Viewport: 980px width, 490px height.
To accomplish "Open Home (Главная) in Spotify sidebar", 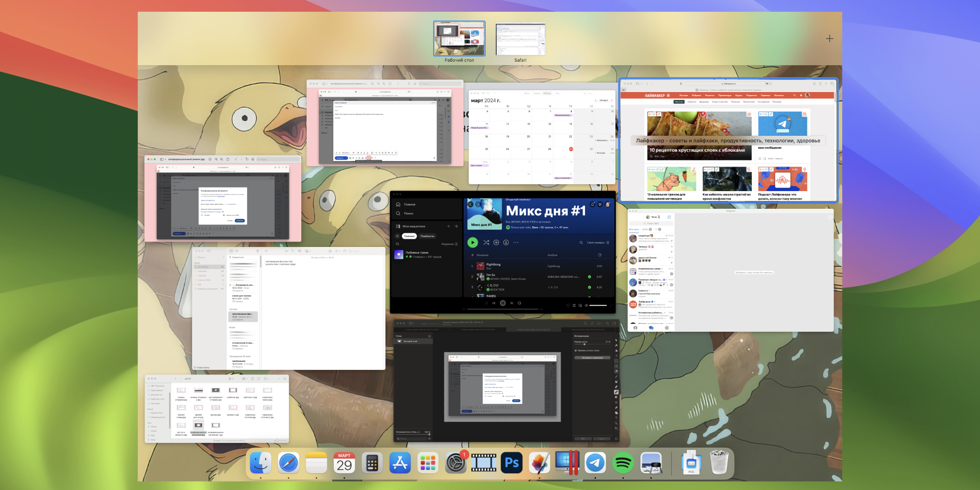I will point(405,204).
